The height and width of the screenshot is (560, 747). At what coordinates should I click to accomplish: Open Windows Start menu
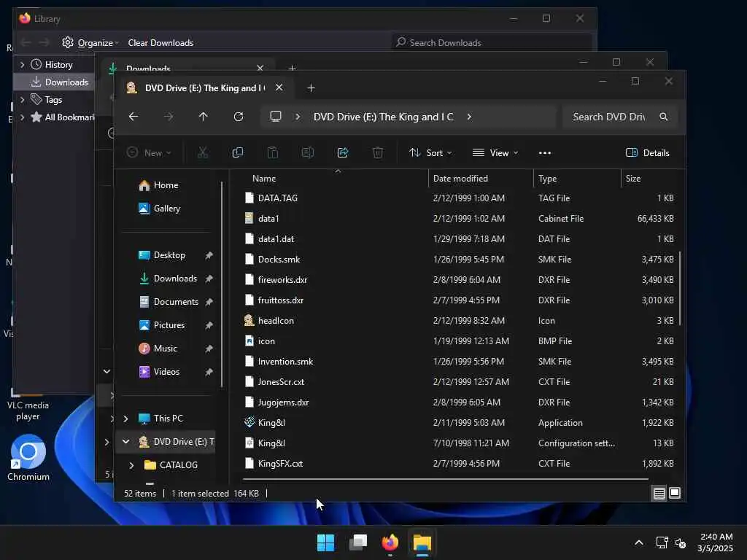[x=325, y=542]
